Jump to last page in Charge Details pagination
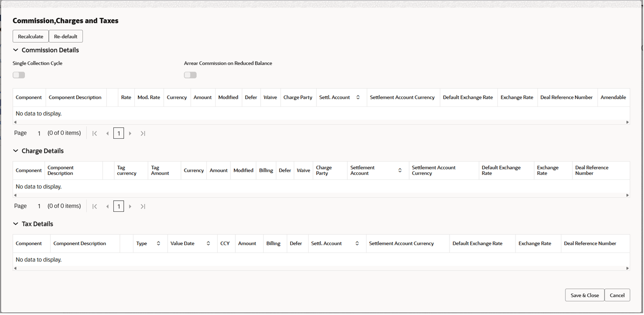644x315 pixels. pyautogui.click(x=143, y=206)
